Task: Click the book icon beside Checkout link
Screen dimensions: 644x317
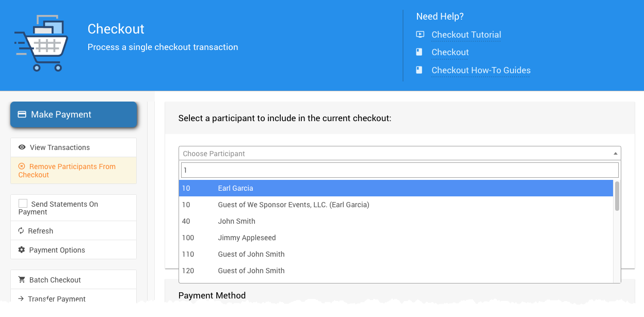Action: click(420, 52)
